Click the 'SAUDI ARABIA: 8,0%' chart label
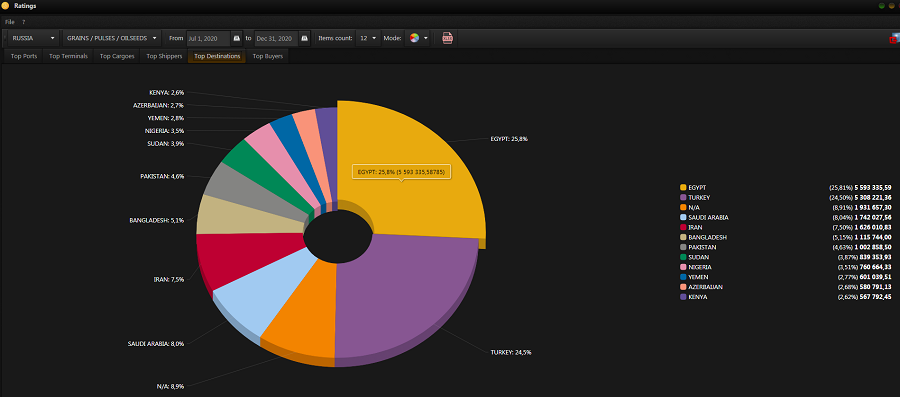The image size is (900, 397). (156, 344)
